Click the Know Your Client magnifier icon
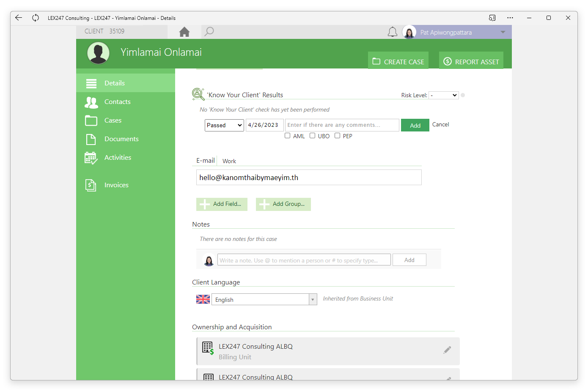The height and width of the screenshot is (391, 588). click(198, 94)
